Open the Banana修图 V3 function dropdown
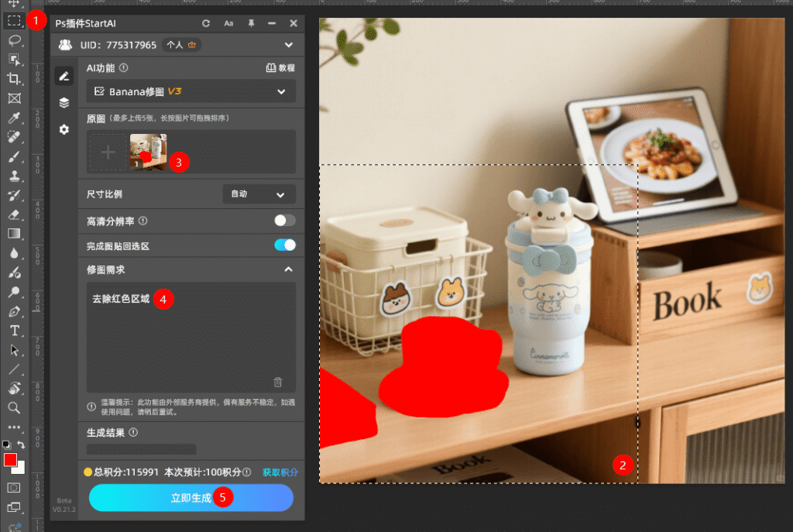 [x=191, y=91]
